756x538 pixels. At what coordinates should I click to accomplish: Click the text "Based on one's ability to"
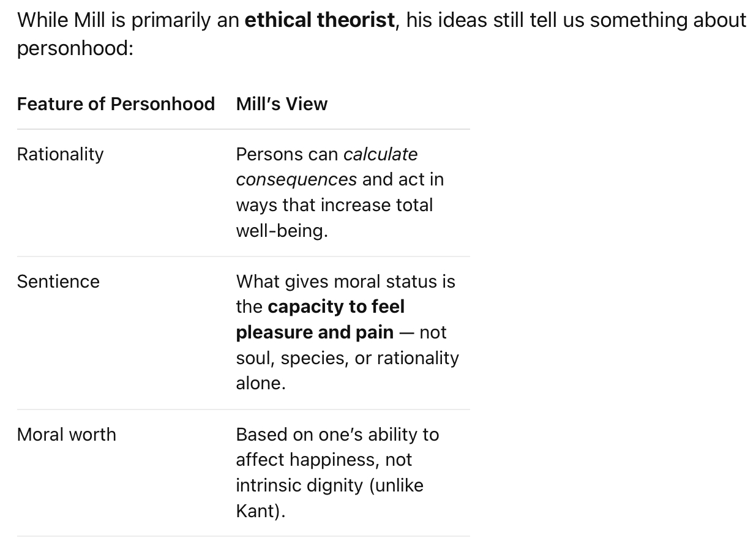click(338, 435)
